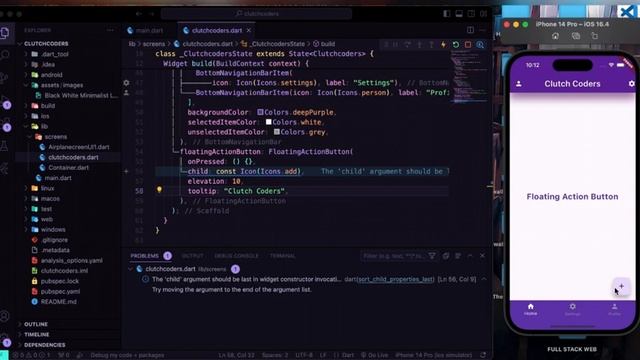This screenshot has width=640, height=360.
Task: Open the Explorer activity bar icon
Action: [x=5, y=33]
